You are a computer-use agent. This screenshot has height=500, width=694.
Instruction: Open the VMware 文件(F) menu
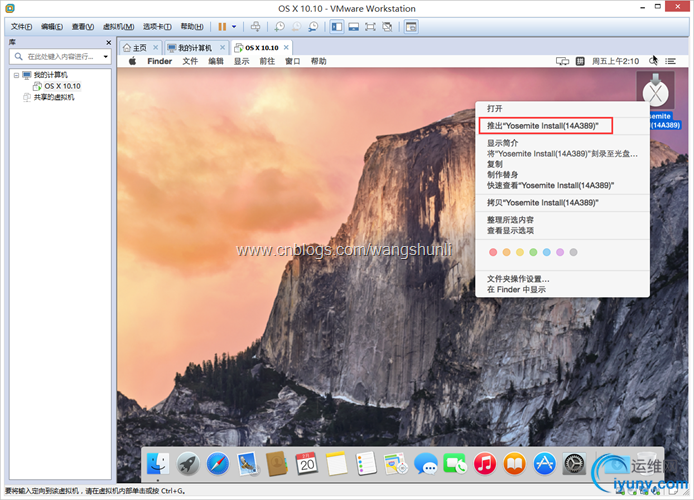pyautogui.click(x=21, y=27)
